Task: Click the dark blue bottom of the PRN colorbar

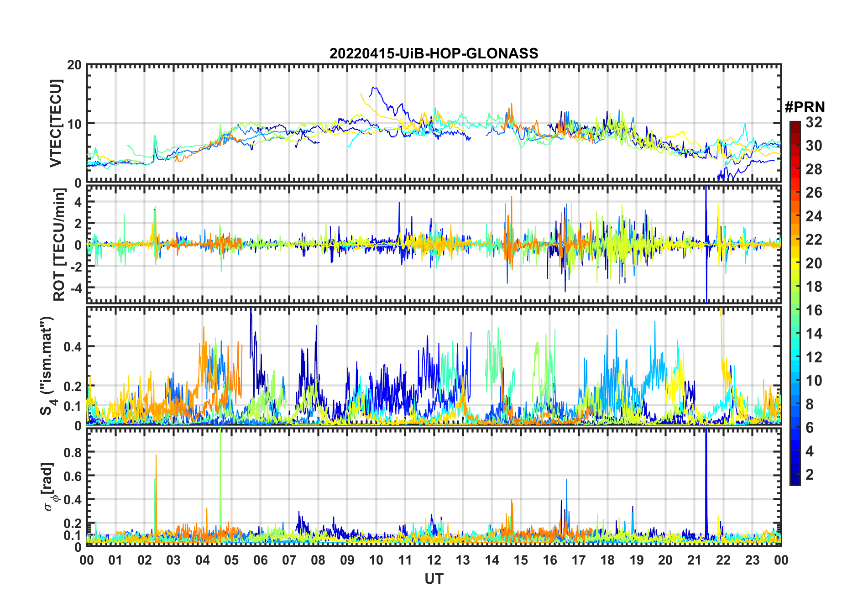Action: pos(795,481)
